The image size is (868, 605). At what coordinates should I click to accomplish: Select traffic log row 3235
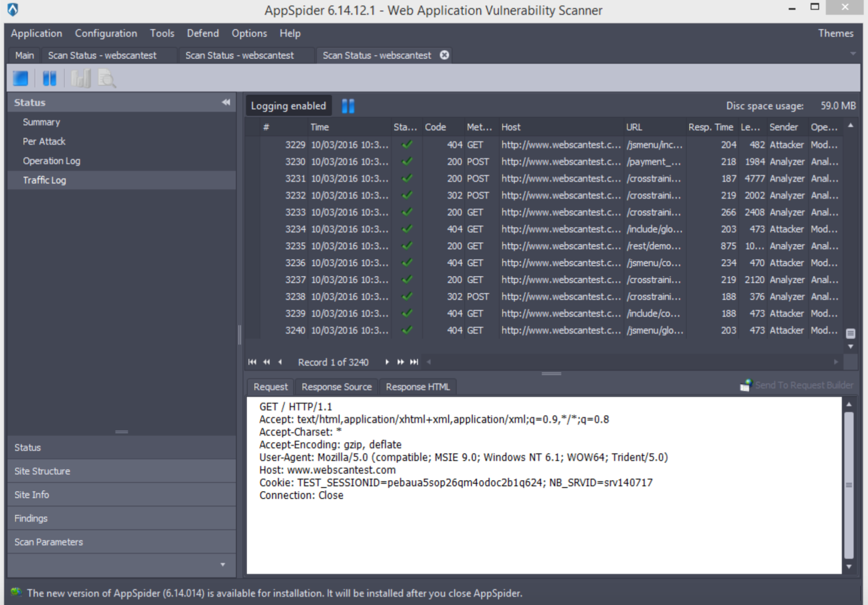(544, 246)
